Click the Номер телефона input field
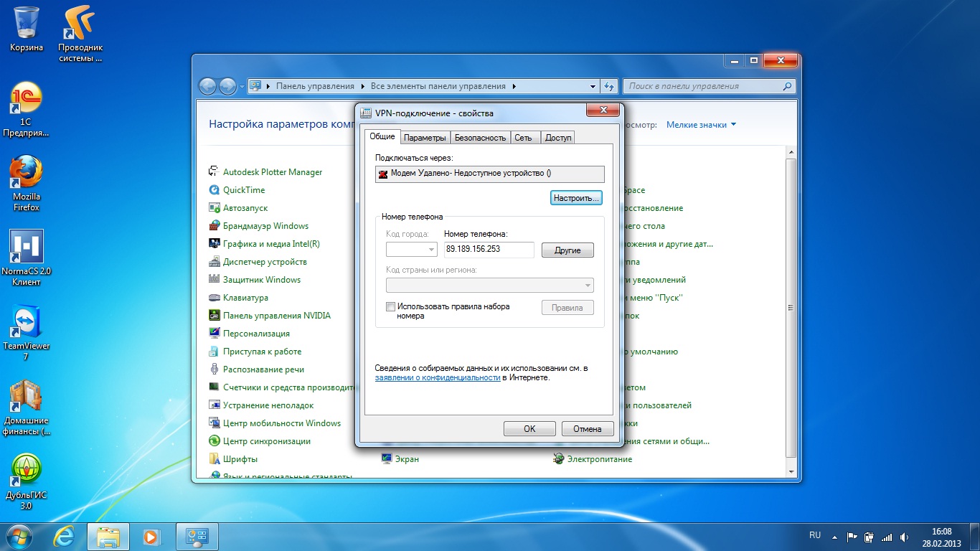 (489, 250)
